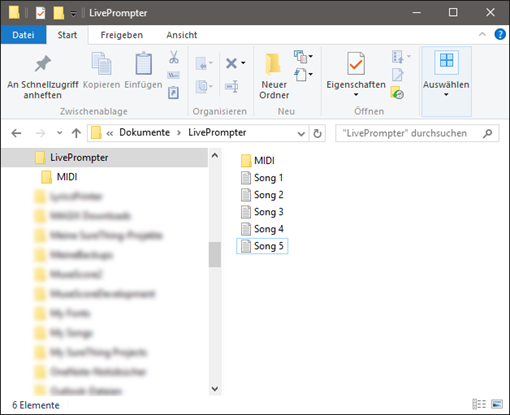Open recent locations dropdown next to forward arrow

59,133
